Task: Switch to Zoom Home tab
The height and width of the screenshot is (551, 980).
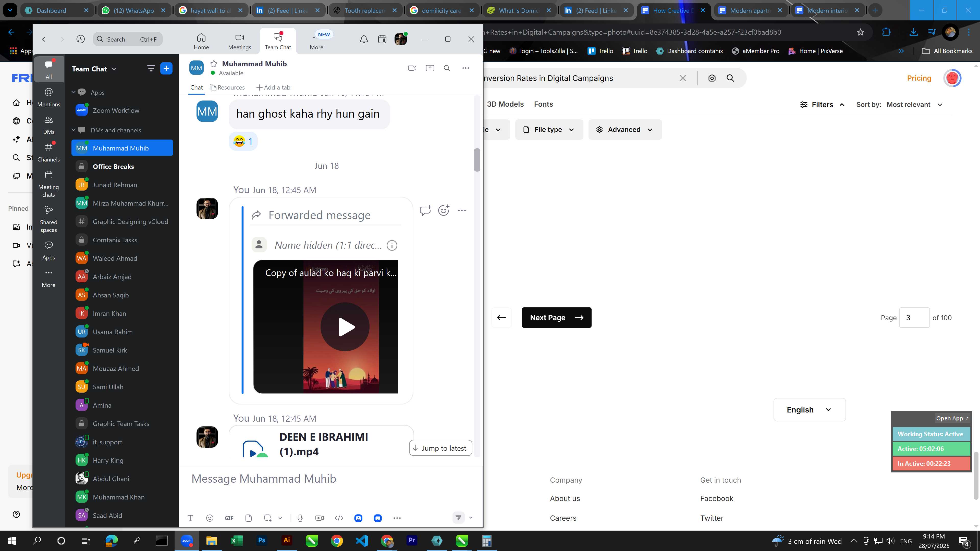Action: (x=201, y=41)
